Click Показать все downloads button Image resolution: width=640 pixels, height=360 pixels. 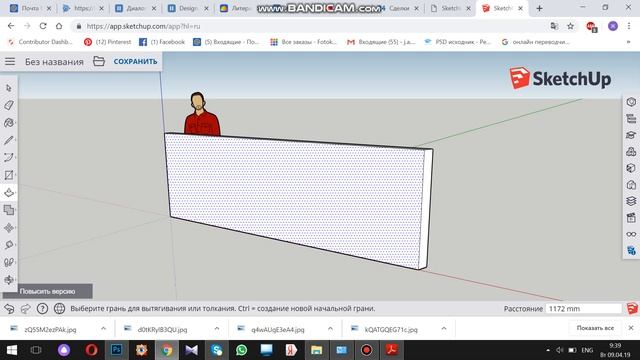click(x=595, y=328)
